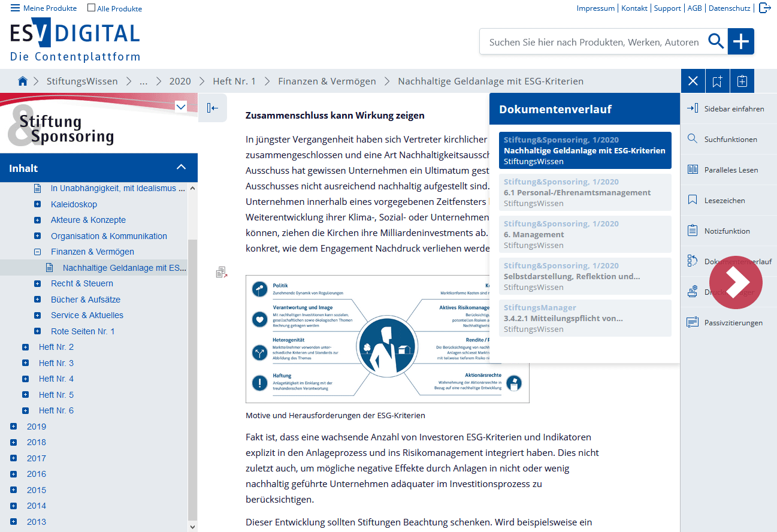This screenshot has height=532, width=777.
Task: Collapse the left panel arrow icon
Action: pyautogui.click(x=212, y=108)
